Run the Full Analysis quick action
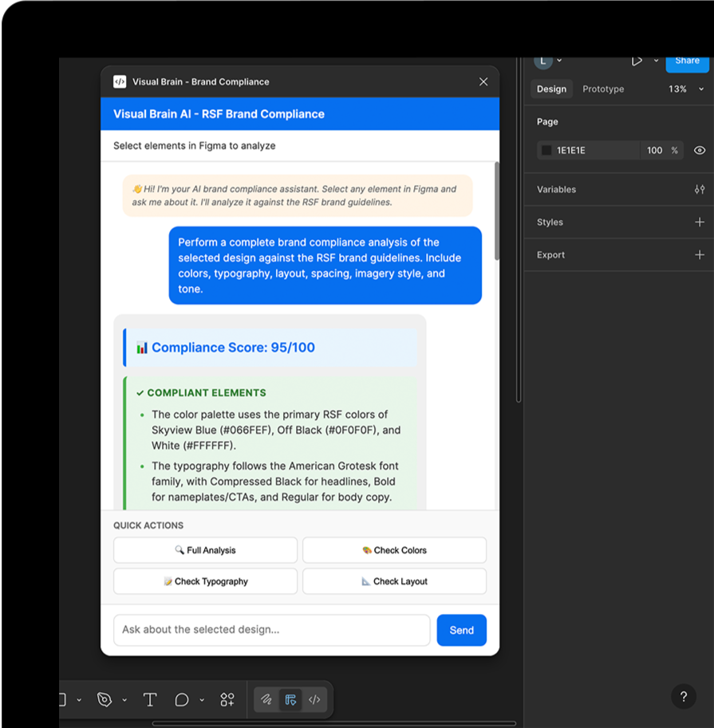714x728 pixels. 205,550
